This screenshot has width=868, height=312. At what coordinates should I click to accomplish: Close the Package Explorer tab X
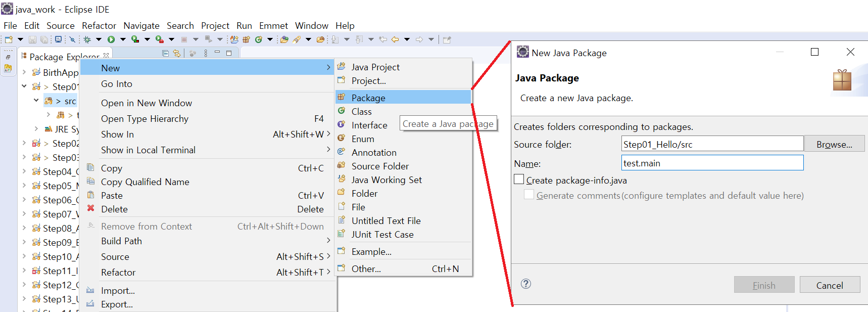(x=106, y=56)
